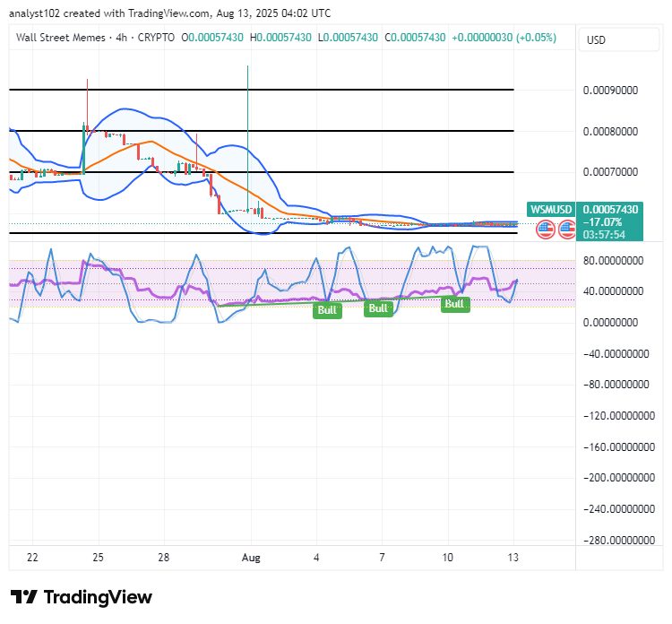672x624 pixels.
Task: Click the USD currency selector
Action: coord(618,39)
